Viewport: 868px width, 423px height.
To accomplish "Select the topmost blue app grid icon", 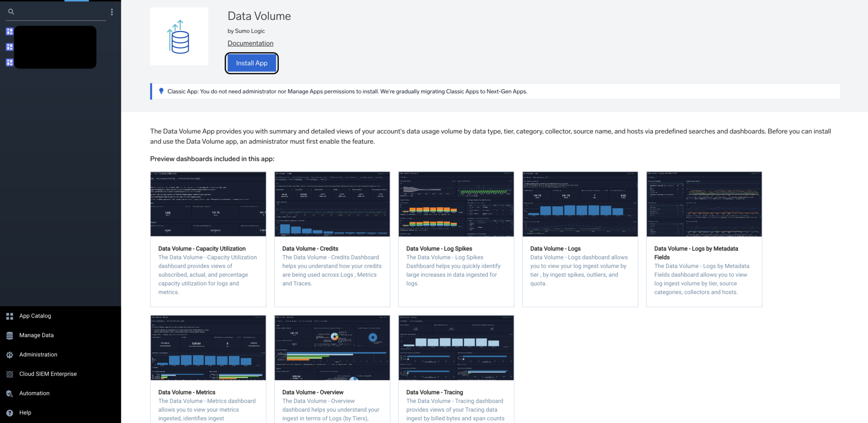I will [9, 31].
